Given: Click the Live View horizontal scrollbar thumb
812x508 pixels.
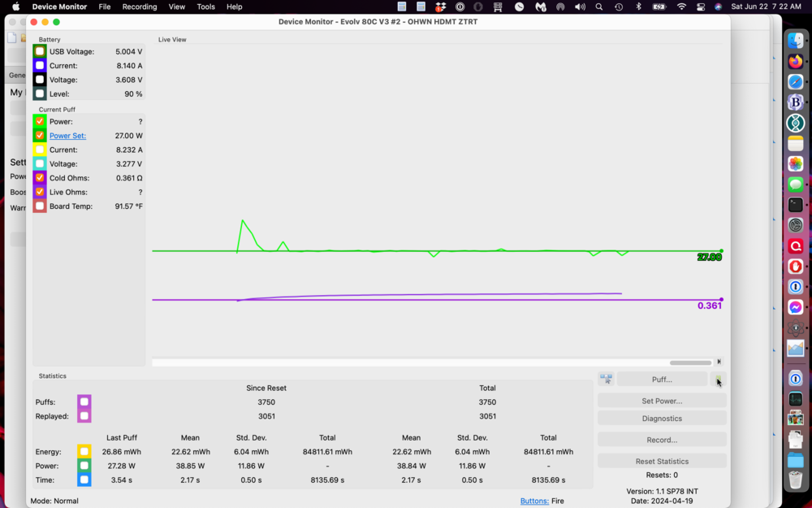Looking at the screenshot, I should [690, 363].
